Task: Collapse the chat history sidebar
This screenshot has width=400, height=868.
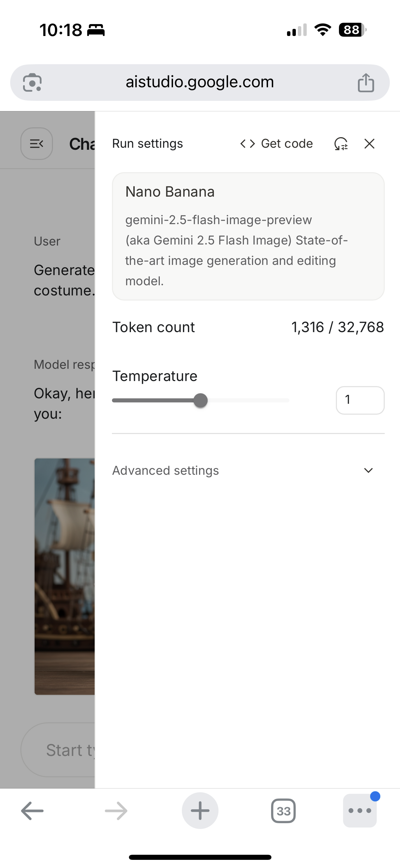Action: tap(36, 143)
